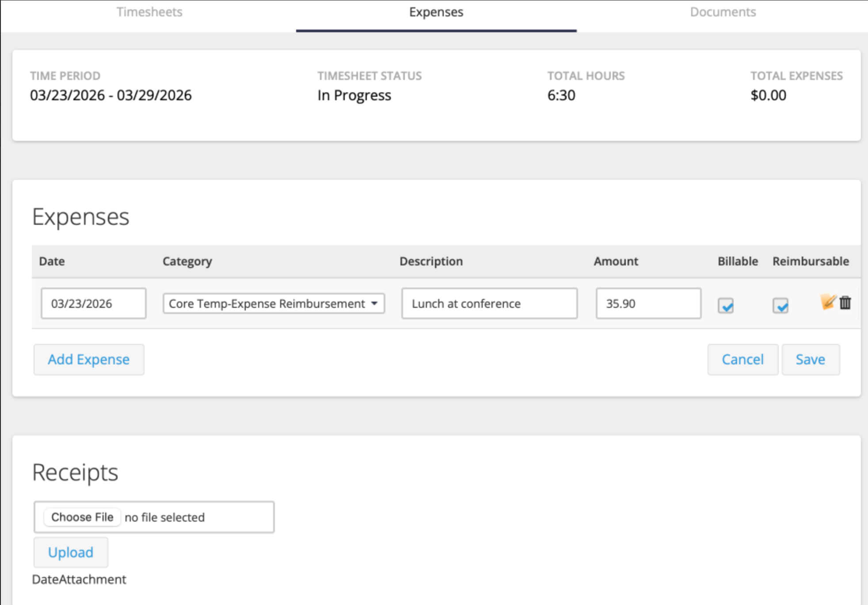Click the 'no file selected' text
868x605 pixels.
(164, 518)
